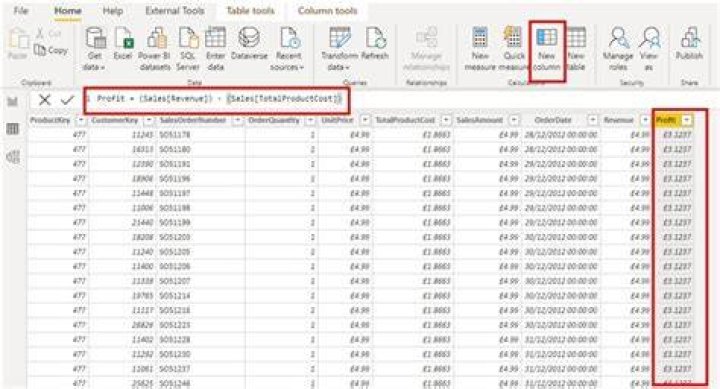Open the Enter data table creator

215,49
